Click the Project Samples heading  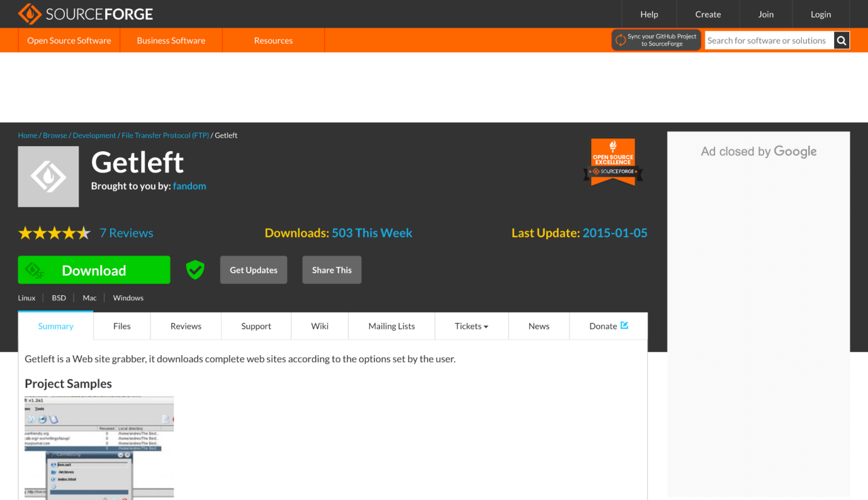[x=68, y=384]
